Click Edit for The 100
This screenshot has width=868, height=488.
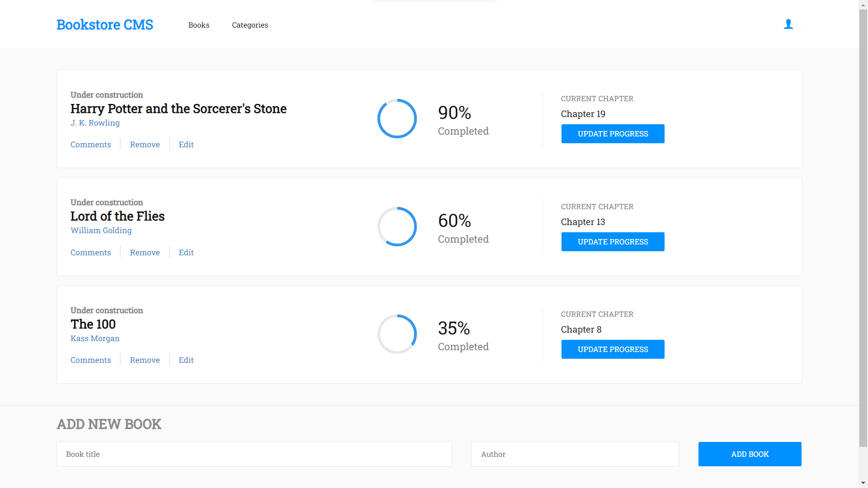[186, 360]
